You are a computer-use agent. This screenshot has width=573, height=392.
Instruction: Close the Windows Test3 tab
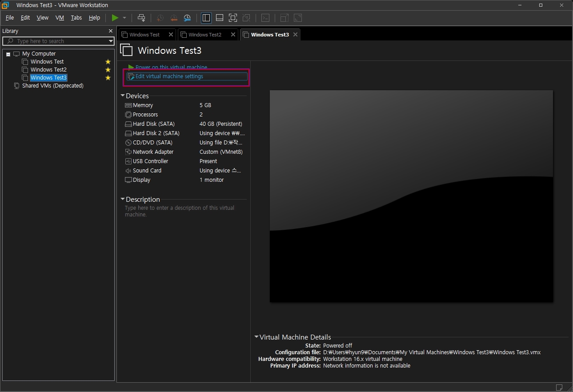click(x=295, y=35)
